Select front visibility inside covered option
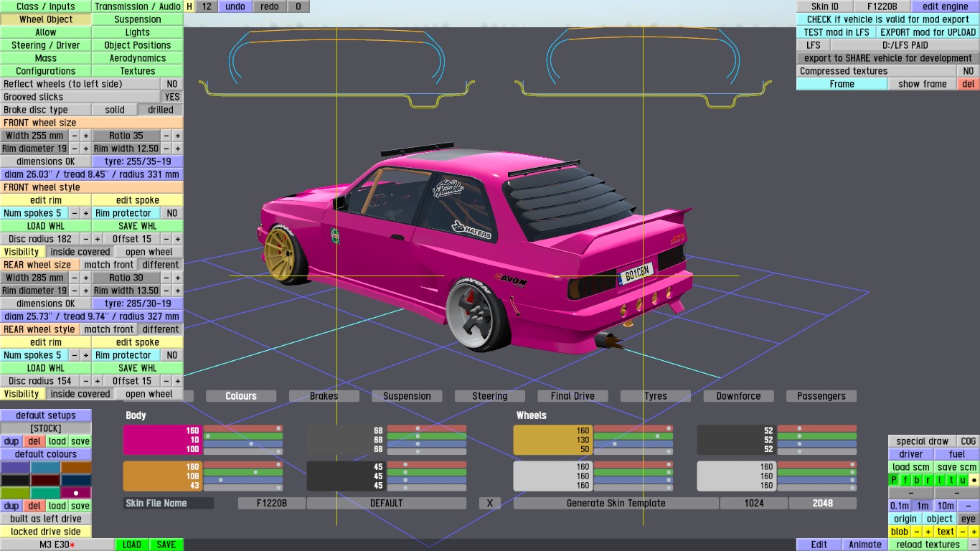The width and height of the screenshot is (980, 551). [80, 252]
